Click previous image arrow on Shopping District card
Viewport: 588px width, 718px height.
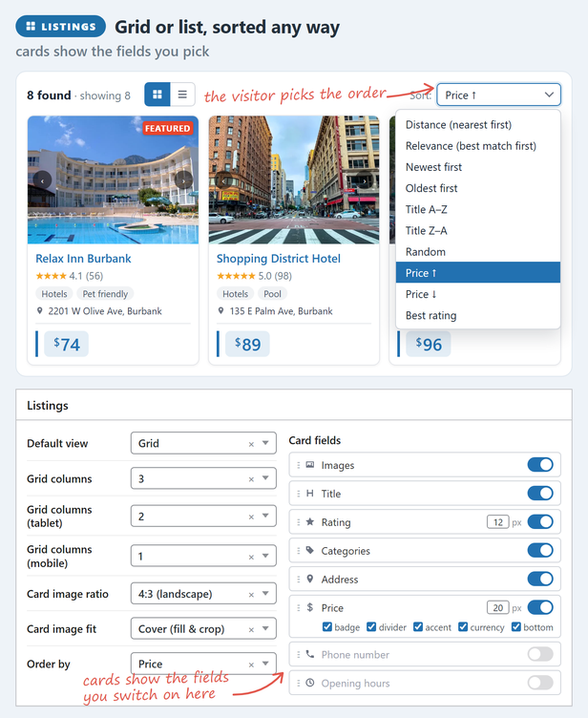(223, 180)
